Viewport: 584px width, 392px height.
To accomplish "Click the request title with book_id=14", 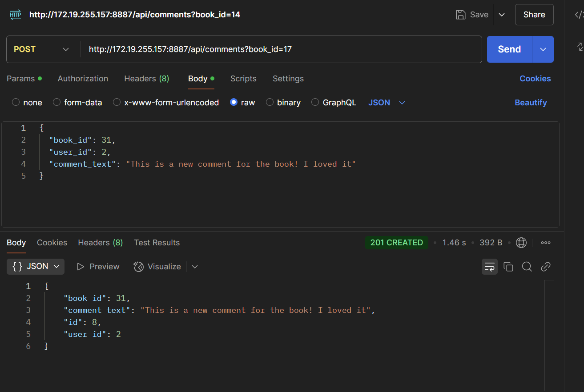I will pos(135,15).
